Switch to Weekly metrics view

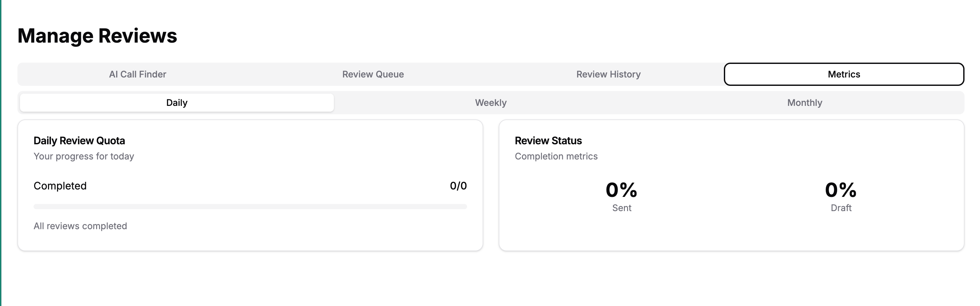pyautogui.click(x=491, y=103)
